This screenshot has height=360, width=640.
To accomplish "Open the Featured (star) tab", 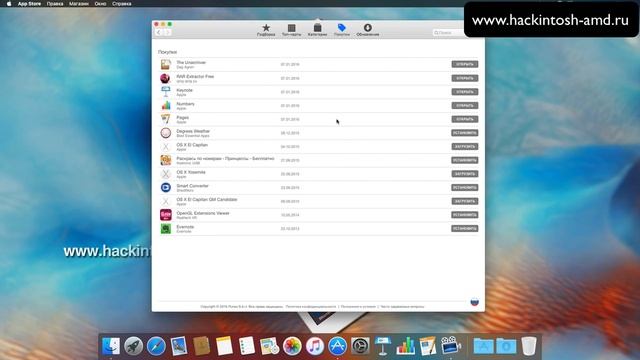I will pos(266,30).
